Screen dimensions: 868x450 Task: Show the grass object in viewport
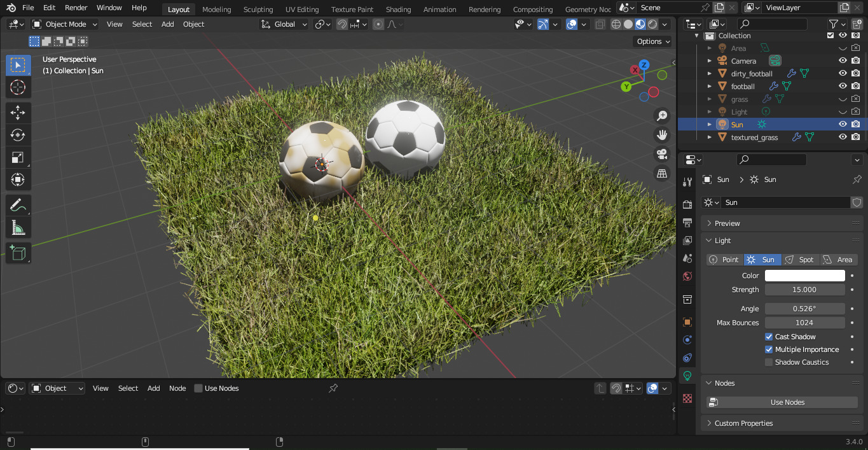[x=843, y=99]
